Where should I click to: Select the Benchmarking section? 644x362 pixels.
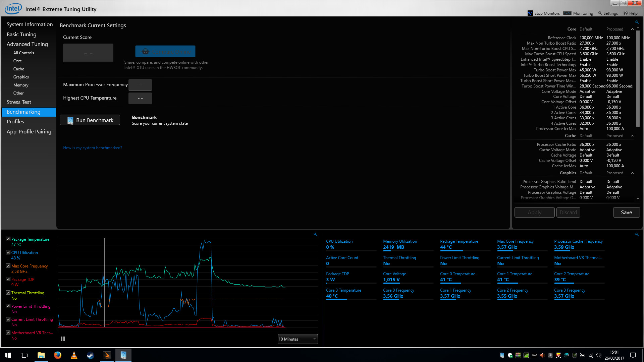click(29, 112)
